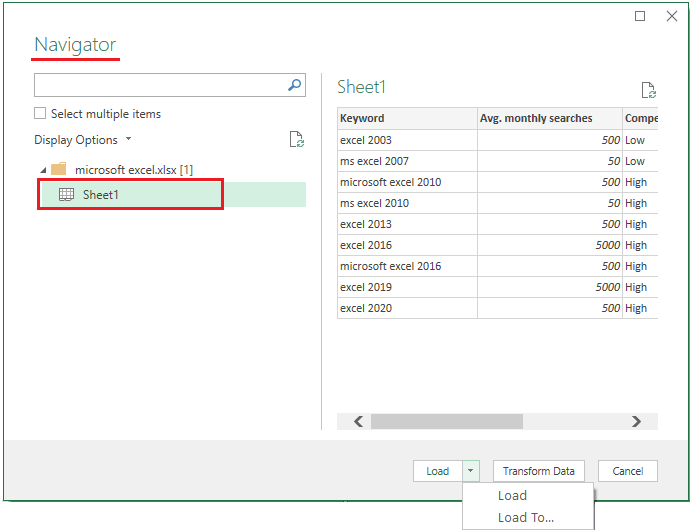Click the preview scrollbar left arrow

pyautogui.click(x=359, y=422)
